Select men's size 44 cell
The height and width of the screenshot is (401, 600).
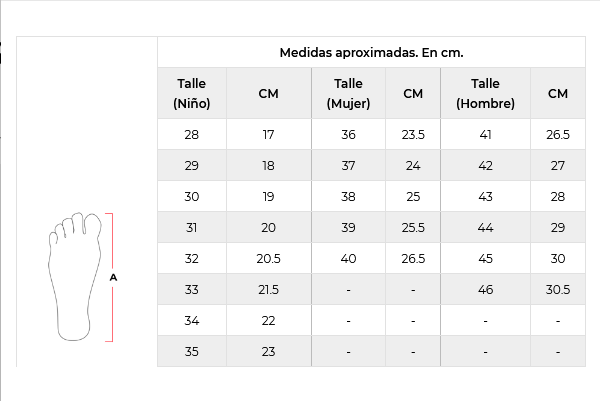pos(485,228)
